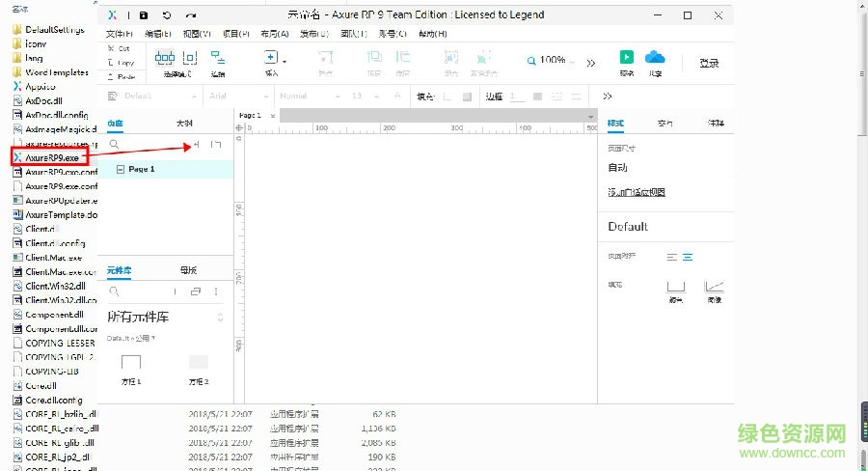Open the 帮助(H) menu
Image resolution: width=868 pixels, height=471 pixels.
tap(433, 34)
